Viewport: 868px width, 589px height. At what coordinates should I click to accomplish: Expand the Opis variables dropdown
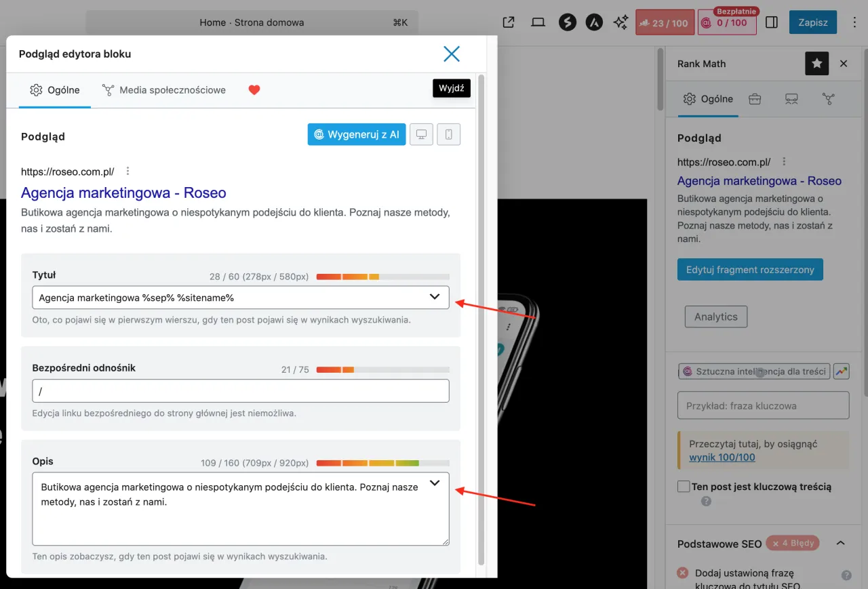point(434,483)
